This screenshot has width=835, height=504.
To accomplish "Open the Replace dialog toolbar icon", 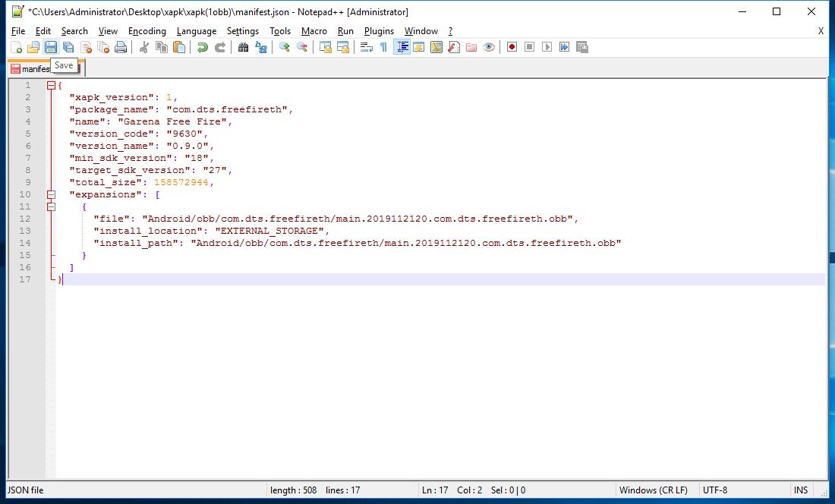I will coord(261,46).
